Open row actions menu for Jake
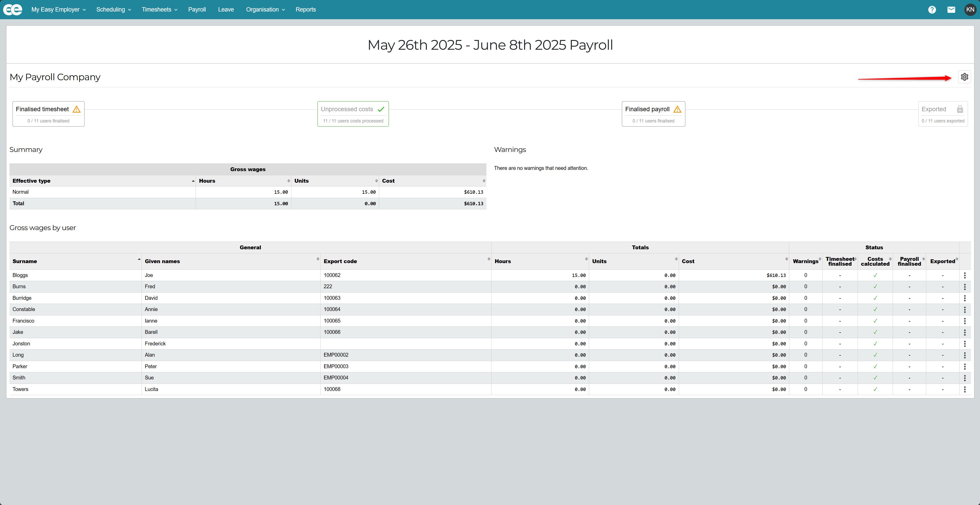This screenshot has height=505, width=980. pos(965,333)
